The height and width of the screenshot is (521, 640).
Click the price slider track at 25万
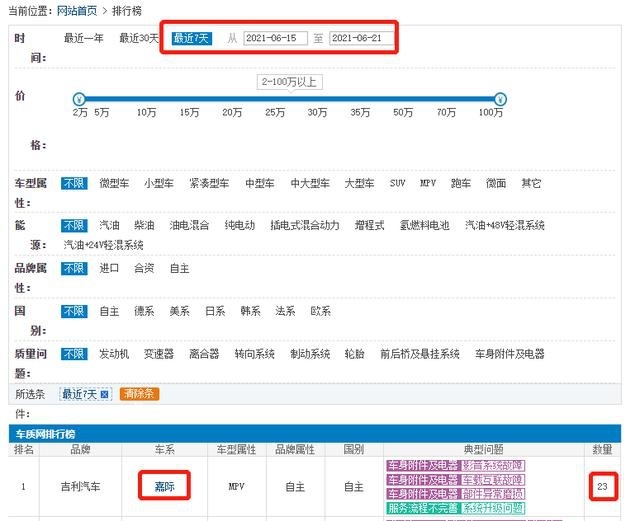pos(275,99)
